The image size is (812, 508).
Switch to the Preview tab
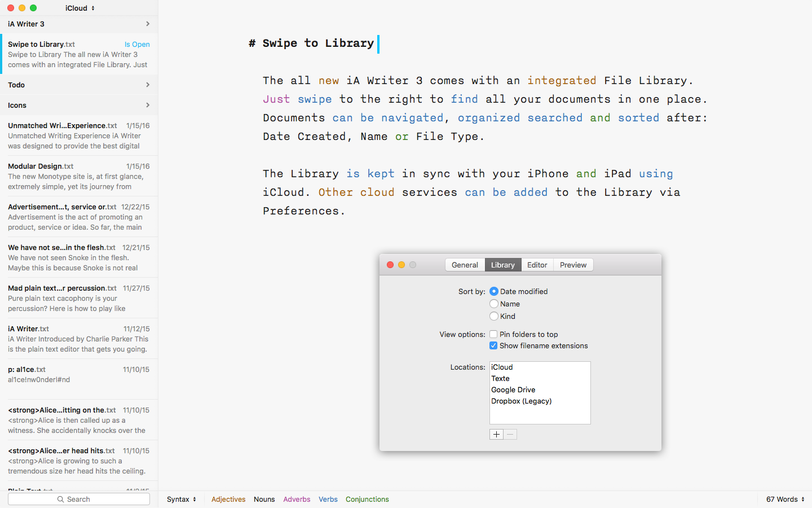[x=573, y=265]
